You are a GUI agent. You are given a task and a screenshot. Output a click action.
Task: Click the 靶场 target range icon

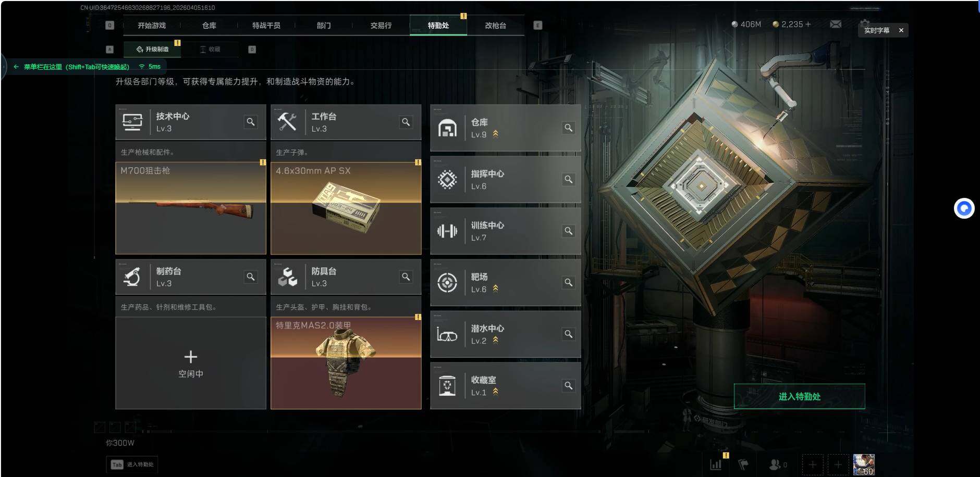tap(447, 283)
